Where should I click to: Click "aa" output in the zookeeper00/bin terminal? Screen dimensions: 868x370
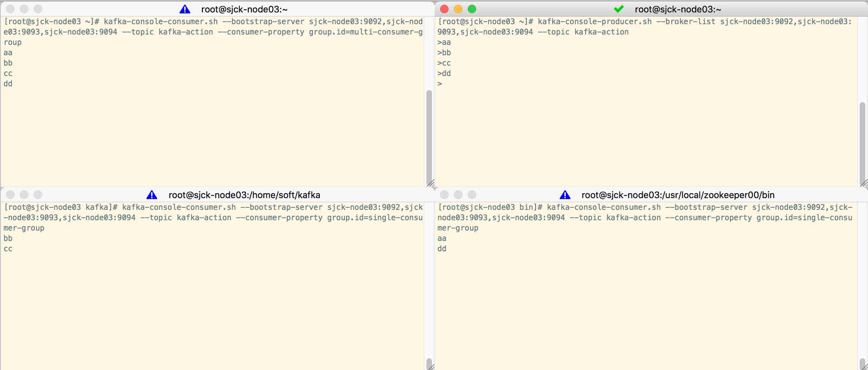point(442,238)
